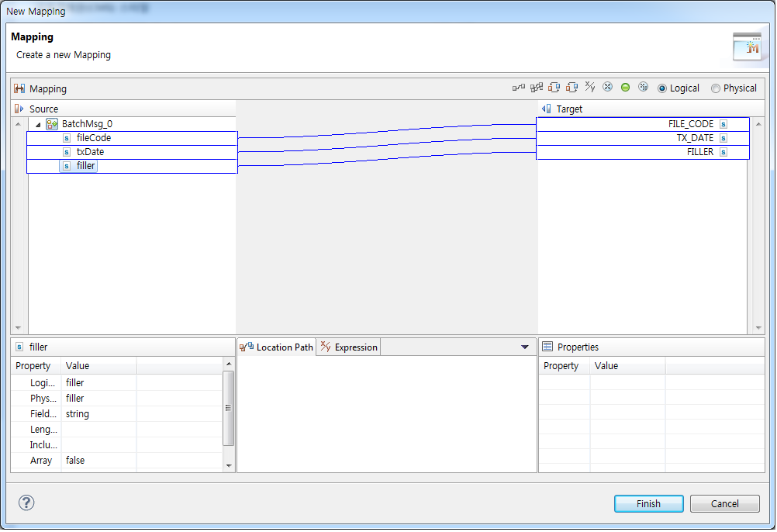
Task: Click the BatchMsg_0 node icon
Action: click(53, 123)
